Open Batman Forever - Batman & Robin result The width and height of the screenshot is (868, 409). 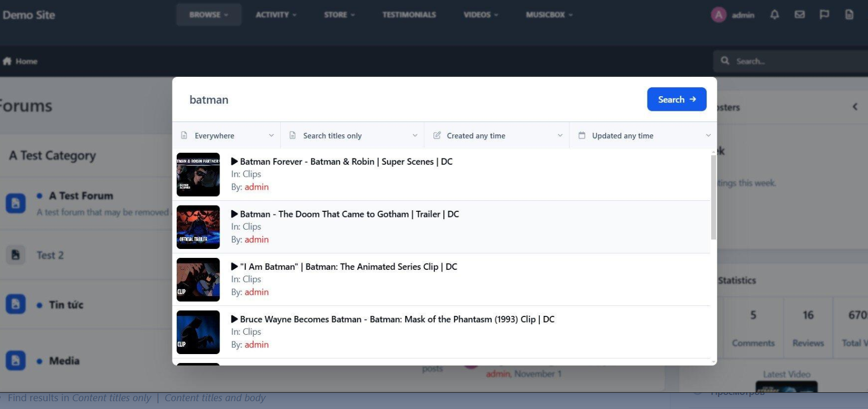click(x=346, y=162)
